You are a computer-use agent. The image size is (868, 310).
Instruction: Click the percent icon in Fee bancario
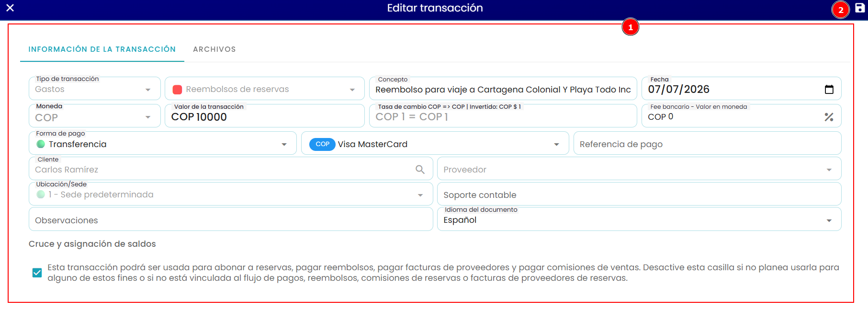click(x=829, y=117)
